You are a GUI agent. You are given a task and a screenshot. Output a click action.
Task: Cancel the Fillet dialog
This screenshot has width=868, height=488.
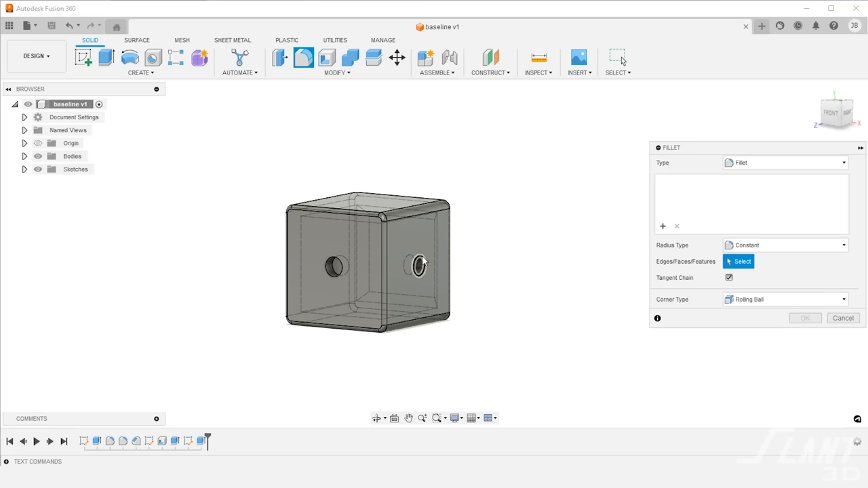click(x=843, y=318)
